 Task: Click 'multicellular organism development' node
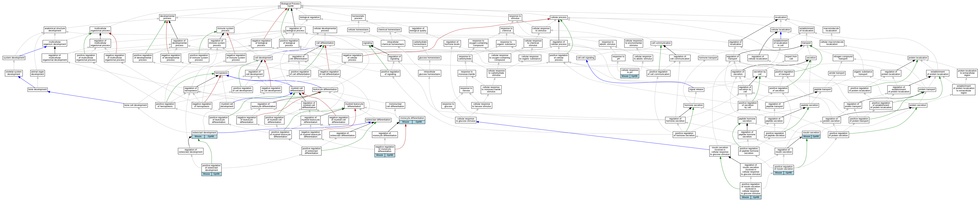(55, 43)
